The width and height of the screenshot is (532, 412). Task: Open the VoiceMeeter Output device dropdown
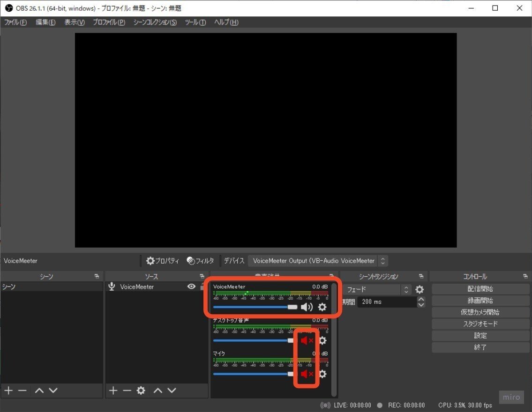point(318,261)
